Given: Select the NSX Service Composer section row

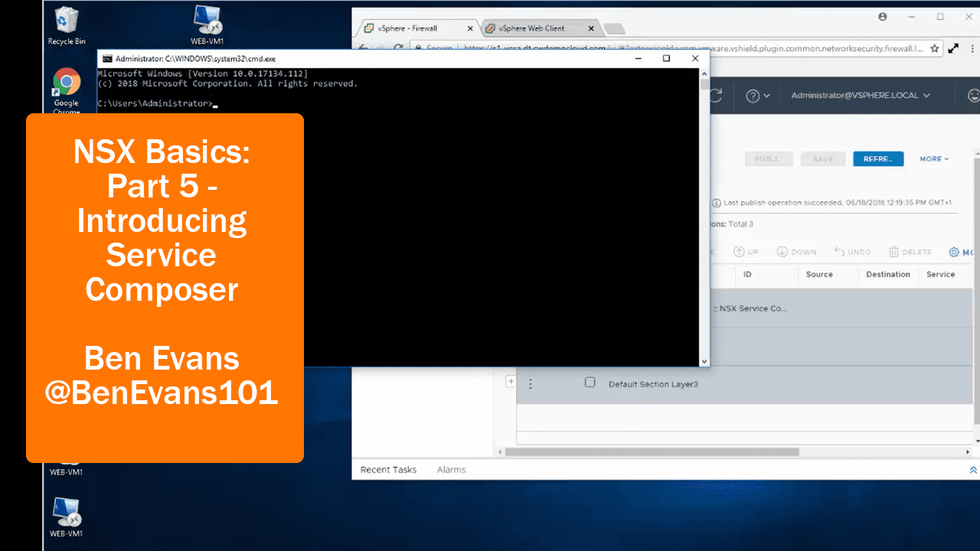Looking at the screenshot, I should (841, 308).
